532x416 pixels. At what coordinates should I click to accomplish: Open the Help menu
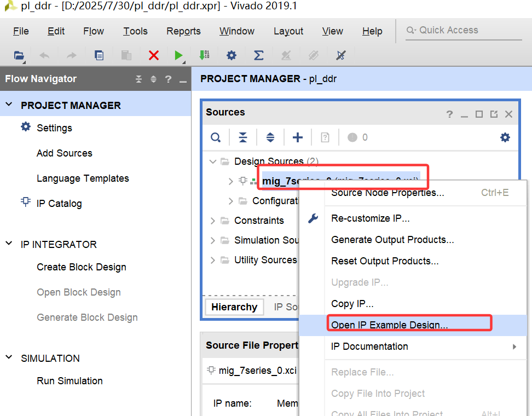[372, 31]
